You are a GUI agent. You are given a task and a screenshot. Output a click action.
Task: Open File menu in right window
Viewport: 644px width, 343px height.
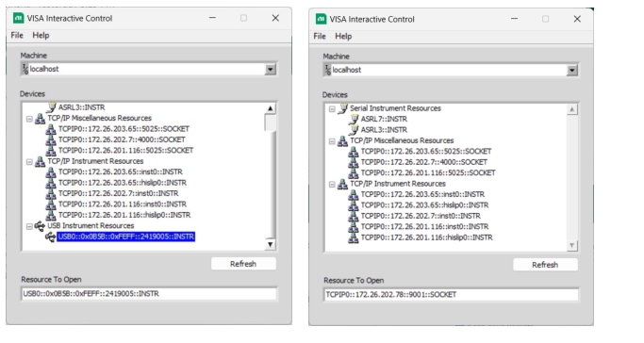pos(320,37)
